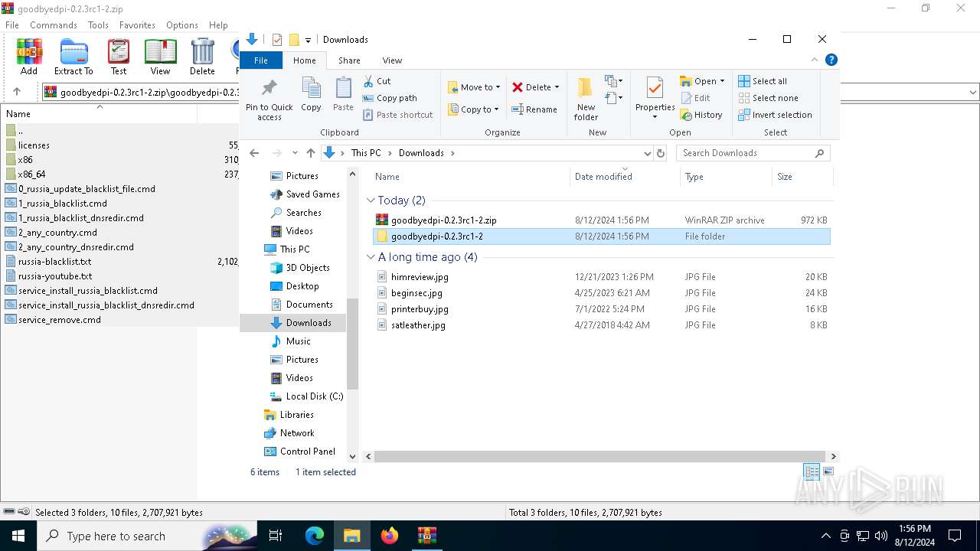
Task: Sort by Date modified column
Action: pos(626,177)
